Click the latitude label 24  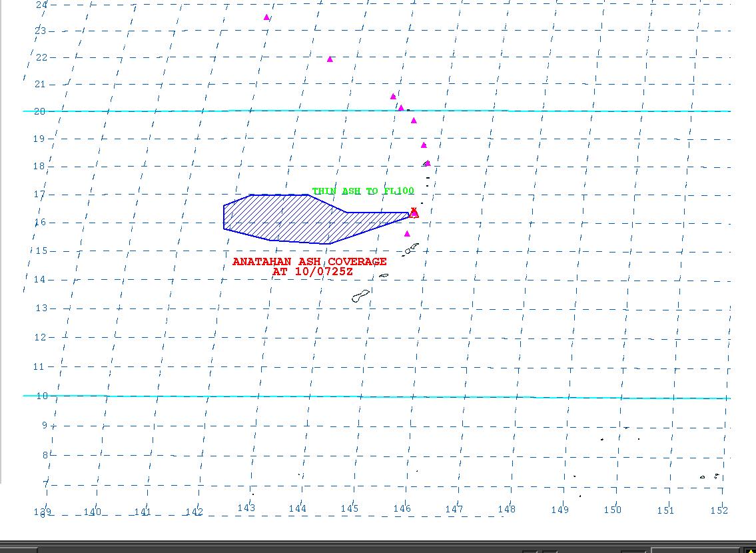pos(42,5)
